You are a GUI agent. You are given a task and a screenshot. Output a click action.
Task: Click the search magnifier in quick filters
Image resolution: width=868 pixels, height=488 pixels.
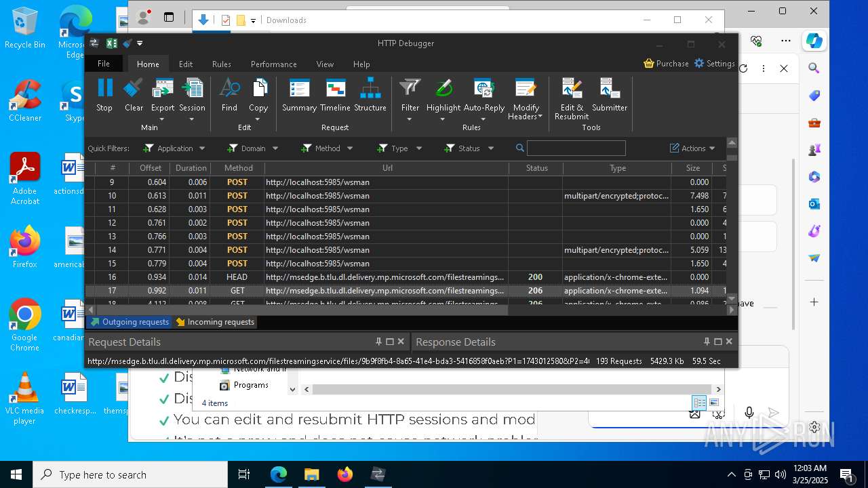click(x=520, y=148)
